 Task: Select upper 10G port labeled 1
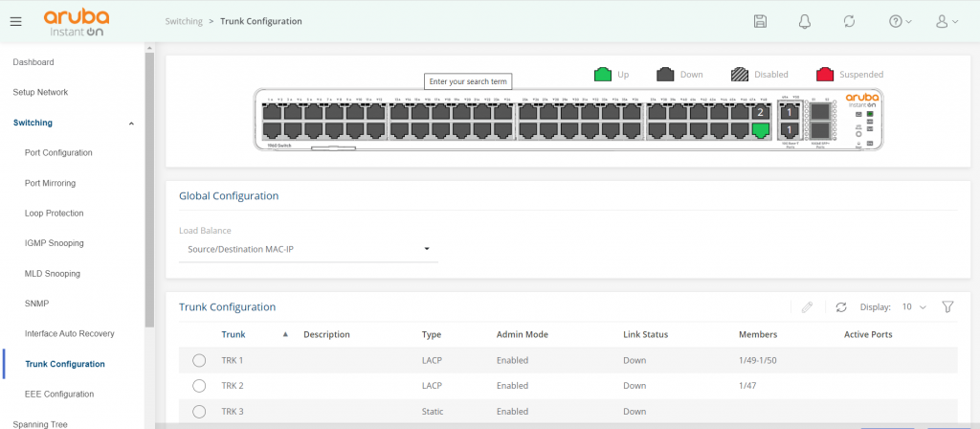pyautogui.click(x=790, y=113)
